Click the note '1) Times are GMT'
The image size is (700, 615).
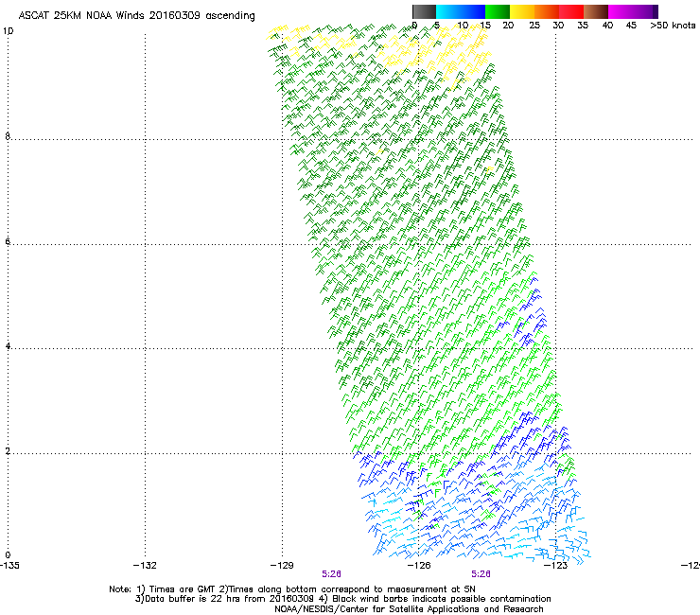coord(176,589)
